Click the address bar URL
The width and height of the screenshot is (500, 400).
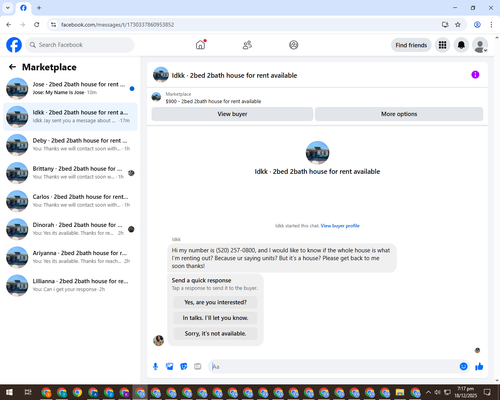point(117,25)
